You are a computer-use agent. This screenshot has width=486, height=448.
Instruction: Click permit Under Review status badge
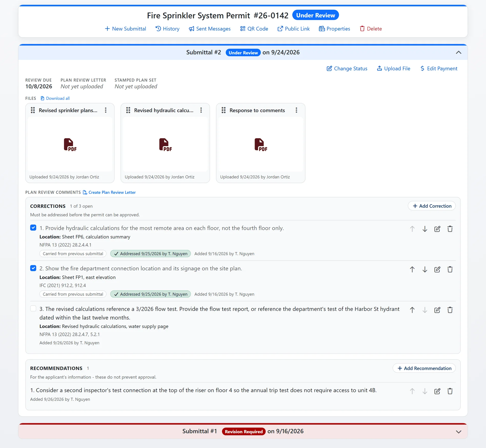(315, 15)
